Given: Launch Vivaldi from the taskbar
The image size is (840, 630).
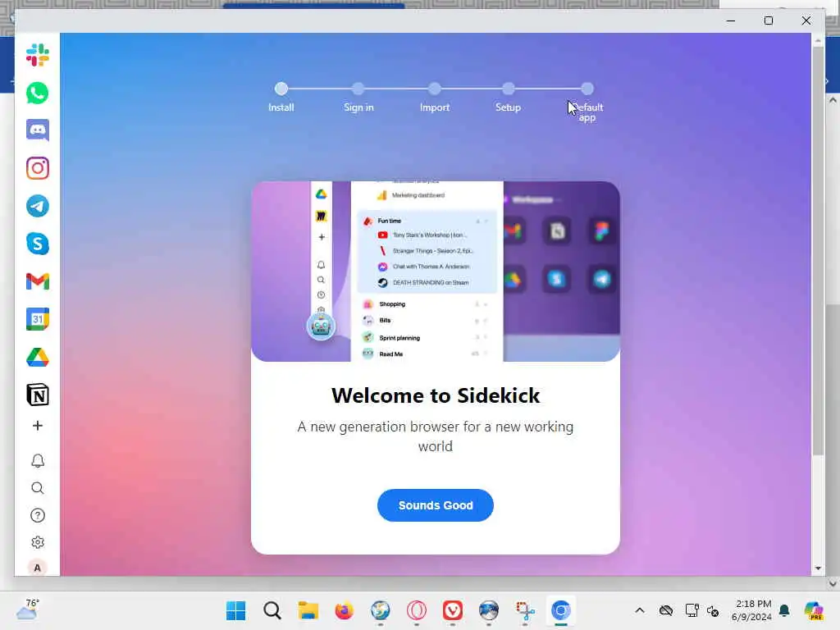Looking at the screenshot, I should [453, 610].
